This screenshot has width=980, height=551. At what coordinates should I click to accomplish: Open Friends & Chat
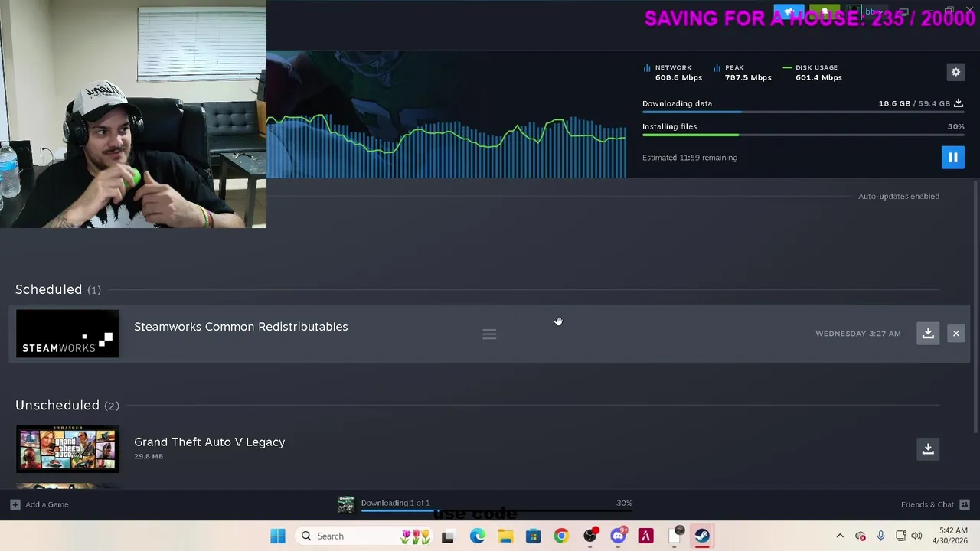927,504
